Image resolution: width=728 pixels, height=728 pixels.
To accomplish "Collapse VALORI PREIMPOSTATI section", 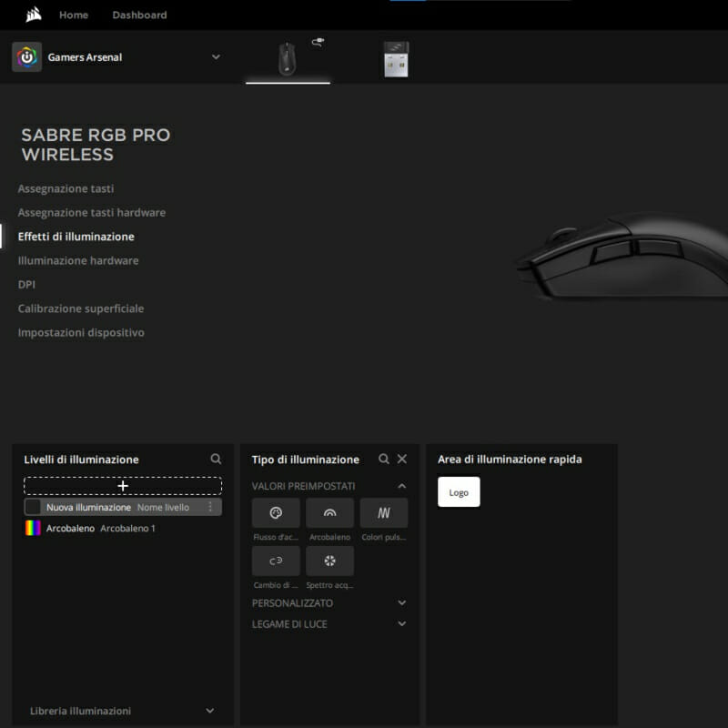I will [402, 486].
